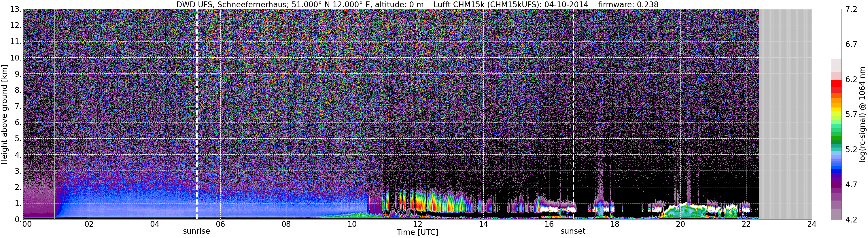Click the '11.' height tick label
868x238 pixels.
tap(16, 41)
